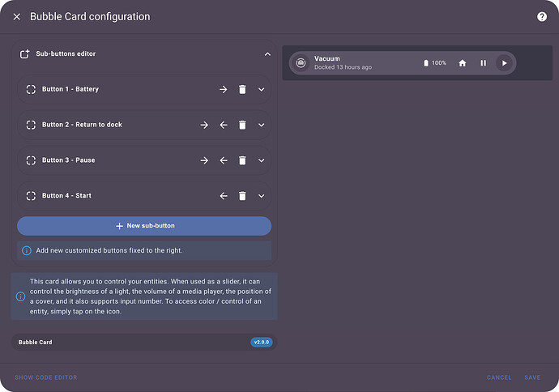
Task: Delete Button 3 - Pause sub-button
Action: (242, 160)
